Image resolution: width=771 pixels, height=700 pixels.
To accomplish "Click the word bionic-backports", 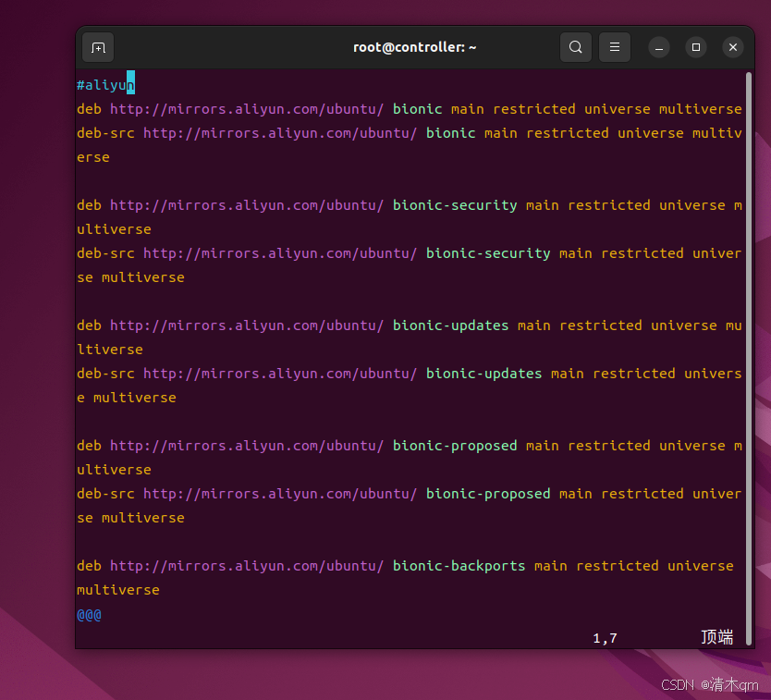I will (459, 566).
